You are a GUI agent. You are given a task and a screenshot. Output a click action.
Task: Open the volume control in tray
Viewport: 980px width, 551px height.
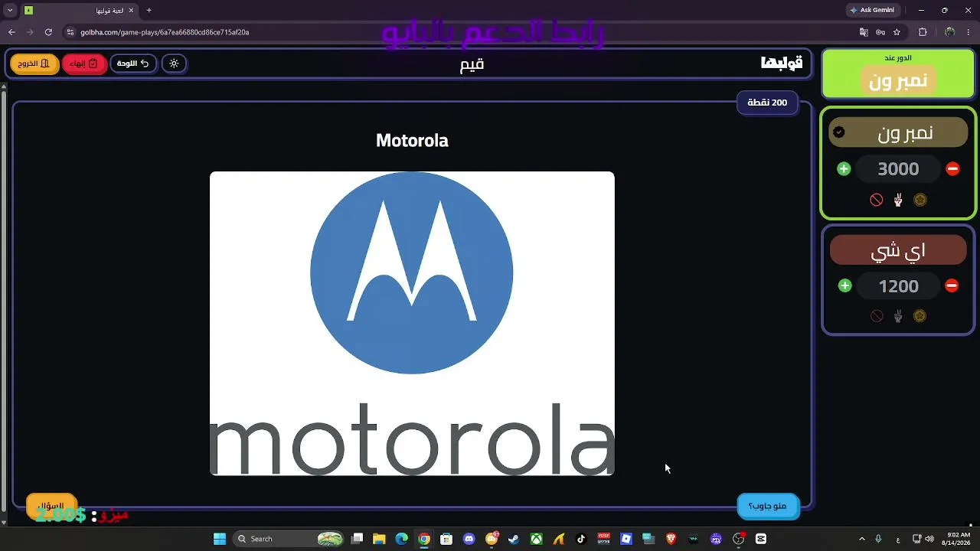pyautogui.click(x=930, y=539)
